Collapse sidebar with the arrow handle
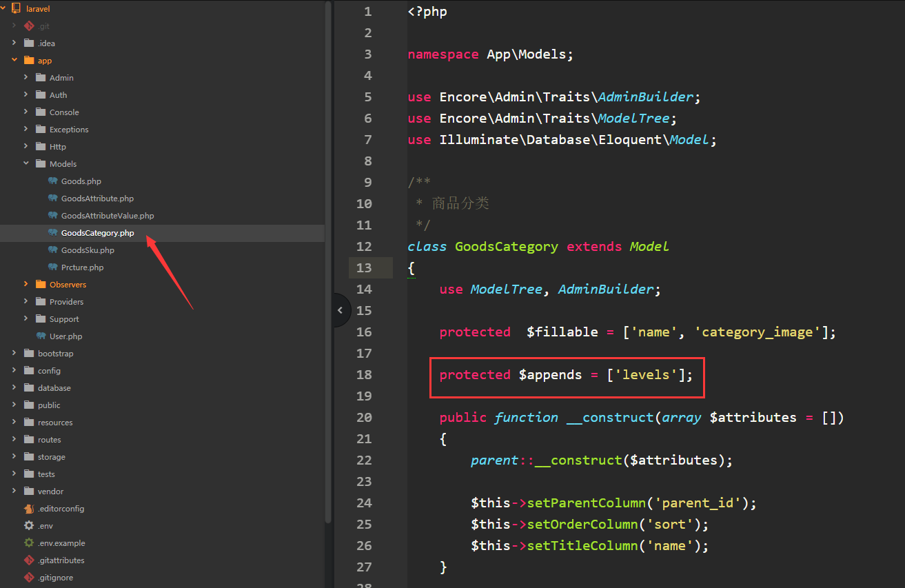This screenshot has width=905, height=588. (340, 310)
